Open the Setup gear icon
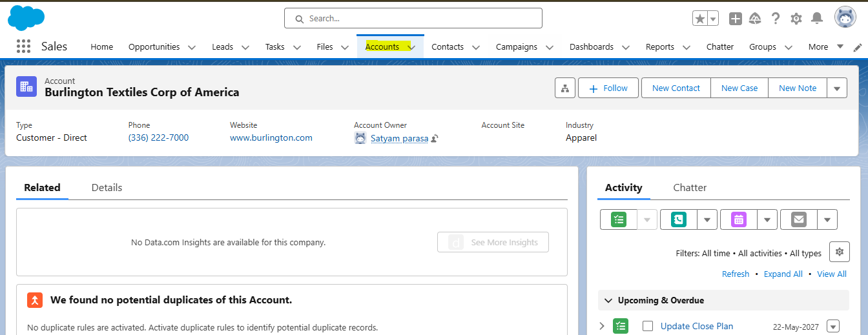The image size is (868, 335). coord(796,19)
